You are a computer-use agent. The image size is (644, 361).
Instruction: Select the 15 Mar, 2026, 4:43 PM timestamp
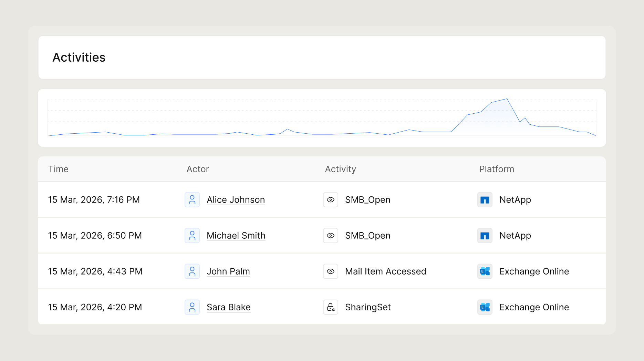click(x=95, y=271)
